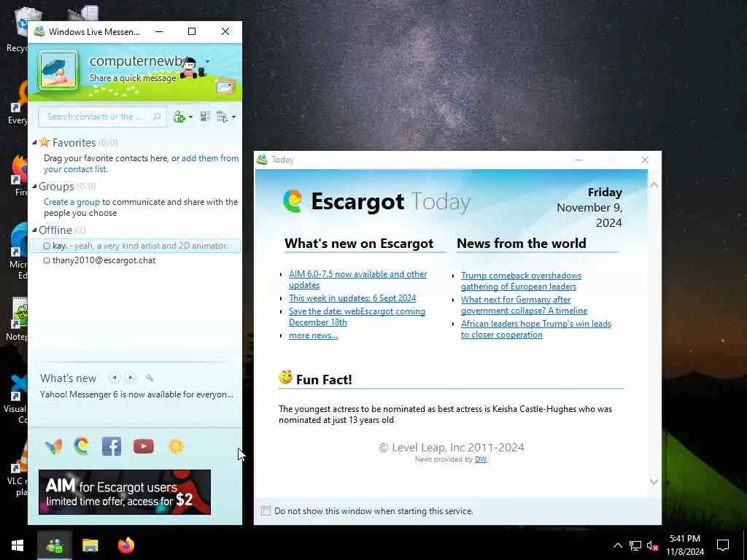Viewport: 747px width, 560px height.
Task: Click status icon beside thany2010@escargot.chat
Action: (x=46, y=261)
